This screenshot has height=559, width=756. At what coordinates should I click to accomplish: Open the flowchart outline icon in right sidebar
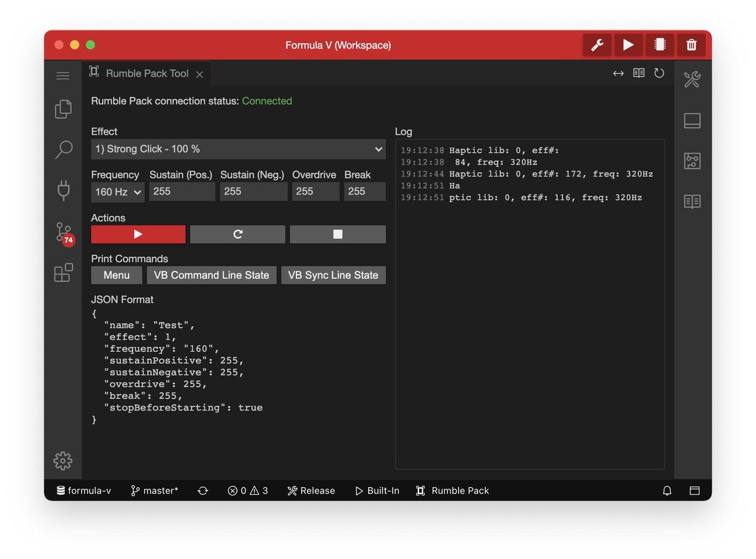692,161
